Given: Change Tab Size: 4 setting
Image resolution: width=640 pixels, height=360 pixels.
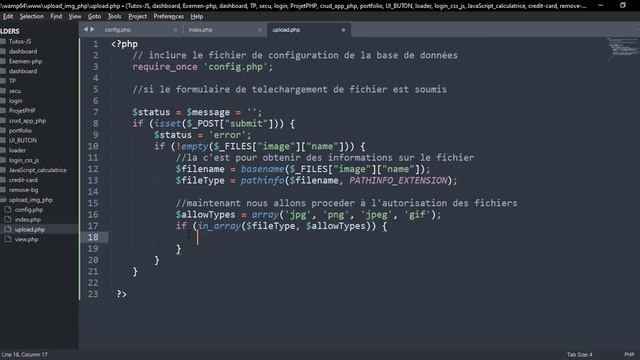Looking at the screenshot, I should coord(579,355).
